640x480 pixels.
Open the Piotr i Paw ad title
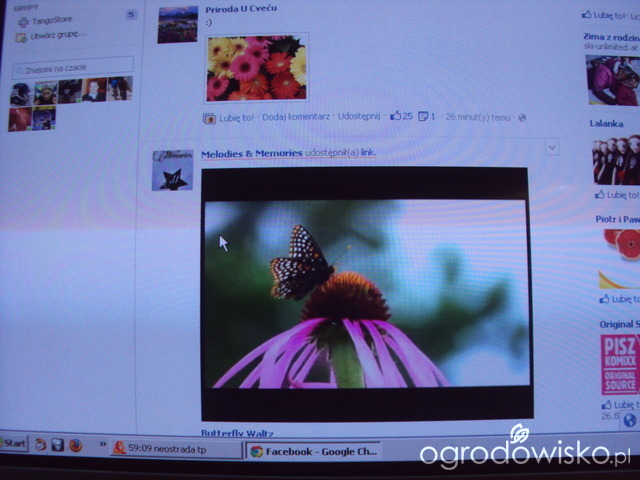coord(617,219)
